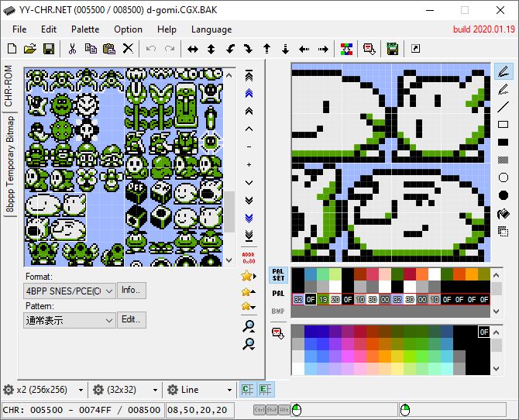Click the RGB color replace icon
The image size is (519, 420).
[x=346, y=49]
